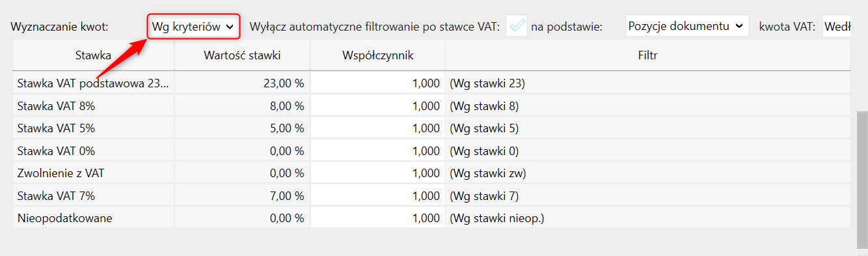
Task: Click the Filtr column header
Action: (647, 55)
